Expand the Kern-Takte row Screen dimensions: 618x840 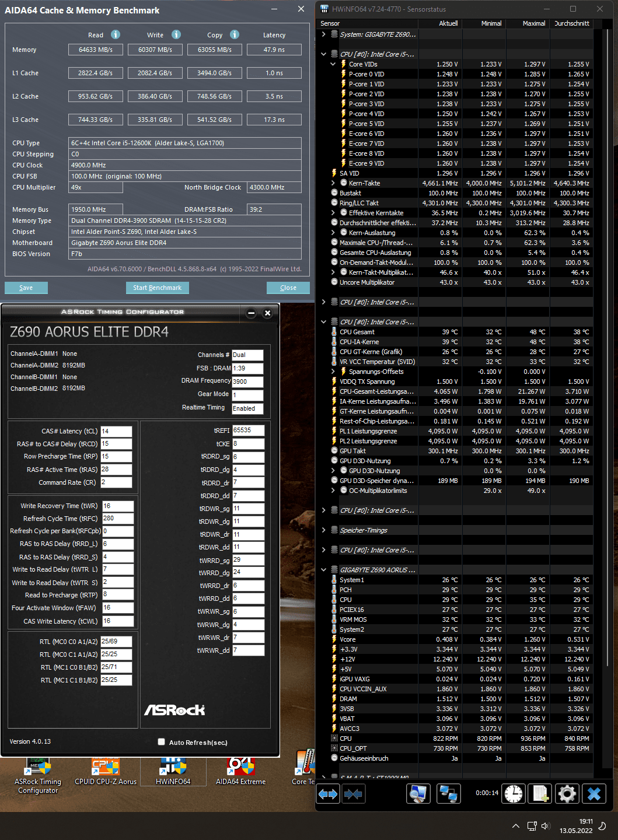pos(333,183)
